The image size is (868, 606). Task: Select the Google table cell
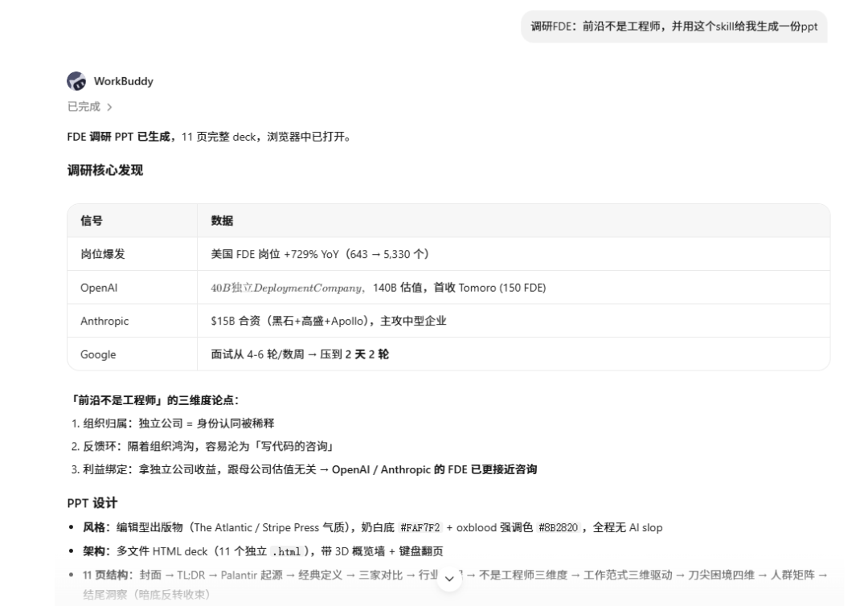[133, 354]
